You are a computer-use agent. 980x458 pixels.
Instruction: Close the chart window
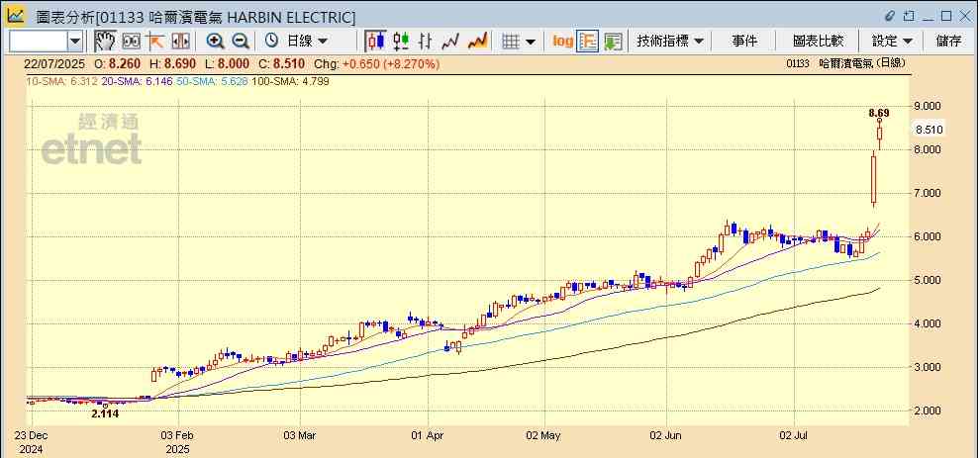pyautogui.click(x=964, y=16)
